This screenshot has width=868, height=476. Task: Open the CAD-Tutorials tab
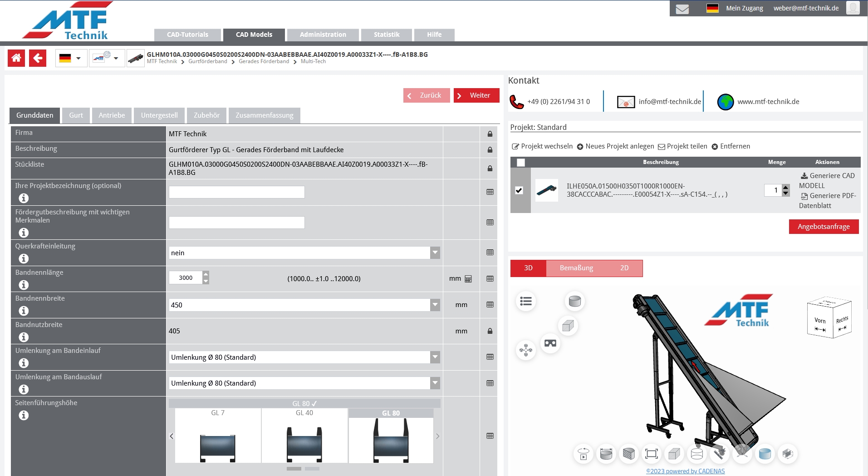pos(187,35)
